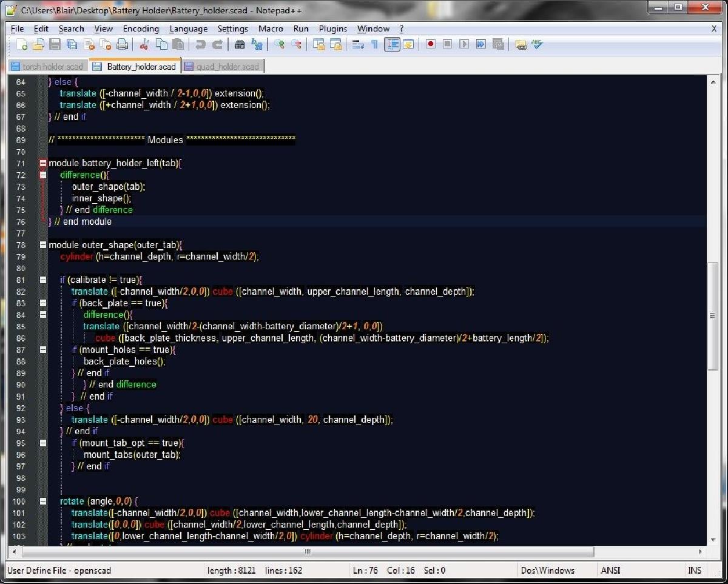
Task: Switch to the quad_holder.scad tab
Action: [x=224, y=65]
